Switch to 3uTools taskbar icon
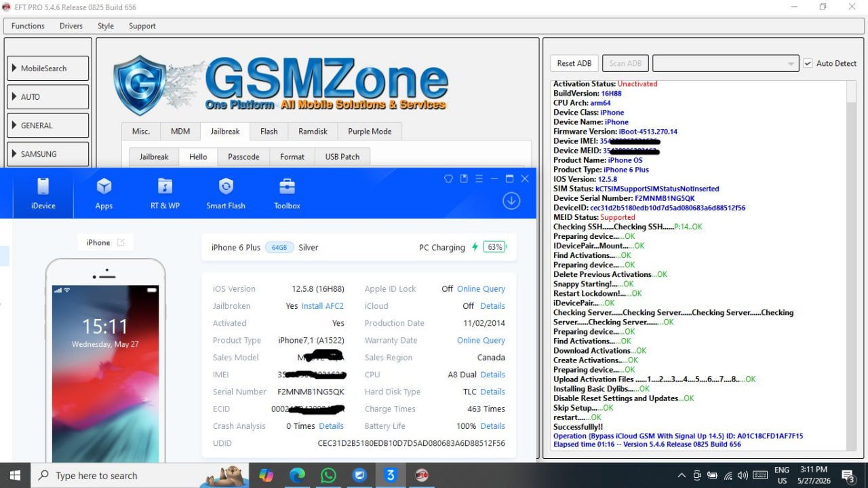This screenshot has height=488, width=868. tap(391, 475)
